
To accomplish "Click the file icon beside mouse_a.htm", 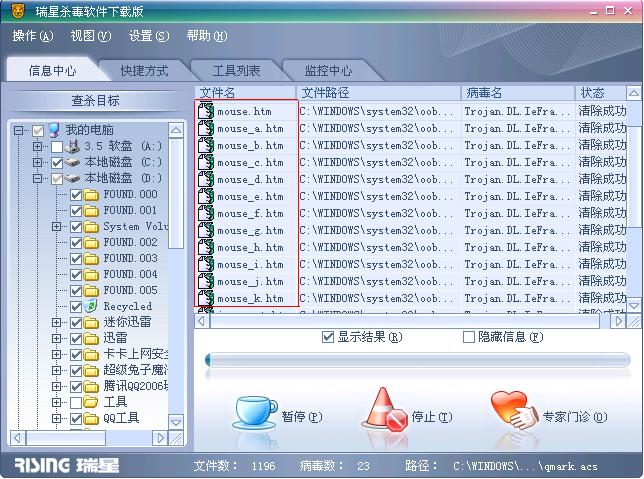I will [206, 129].
